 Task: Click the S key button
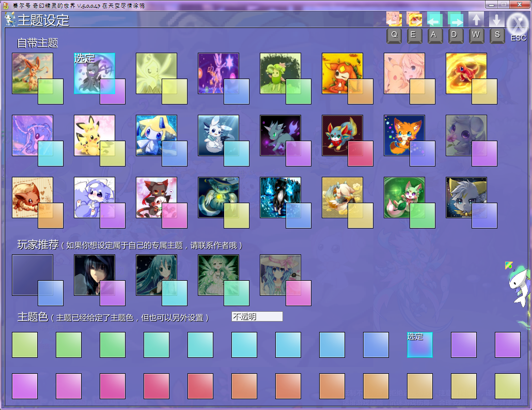tap(497, 35)
